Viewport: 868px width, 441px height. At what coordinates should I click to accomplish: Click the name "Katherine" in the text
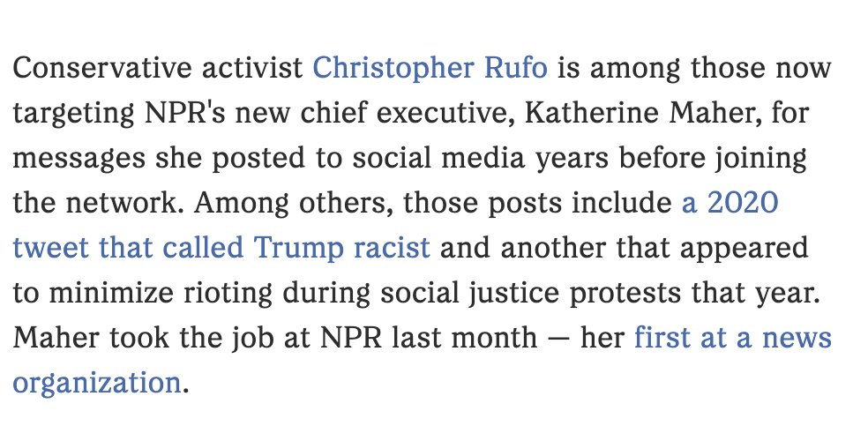(591, 114)
